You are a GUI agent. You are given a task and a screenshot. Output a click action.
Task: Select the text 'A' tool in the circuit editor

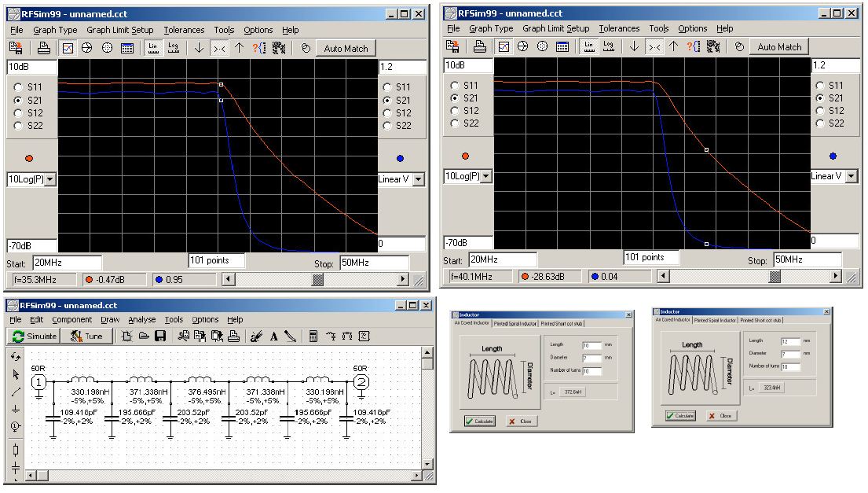[x=274, y=337]
